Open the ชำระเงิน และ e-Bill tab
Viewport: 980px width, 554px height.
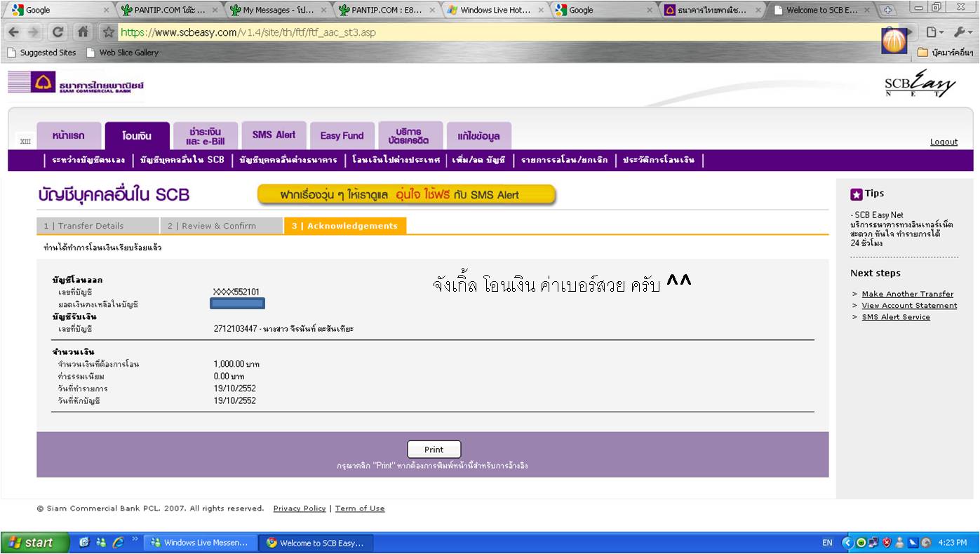[x=205, y=135]
